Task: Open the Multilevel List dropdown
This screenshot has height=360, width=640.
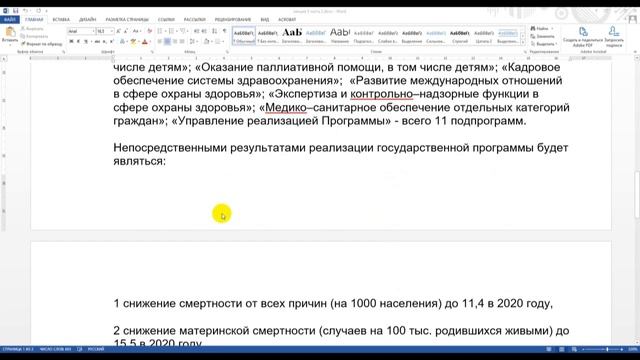Action: point(187,31)
